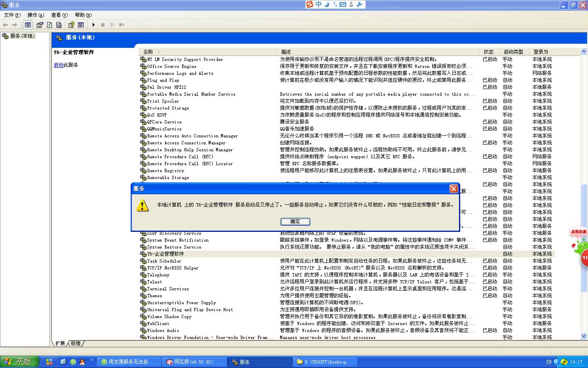Open the 文件(F) menu
The height and width of the screenshot is (368, 588).
(x=12, y=15)
